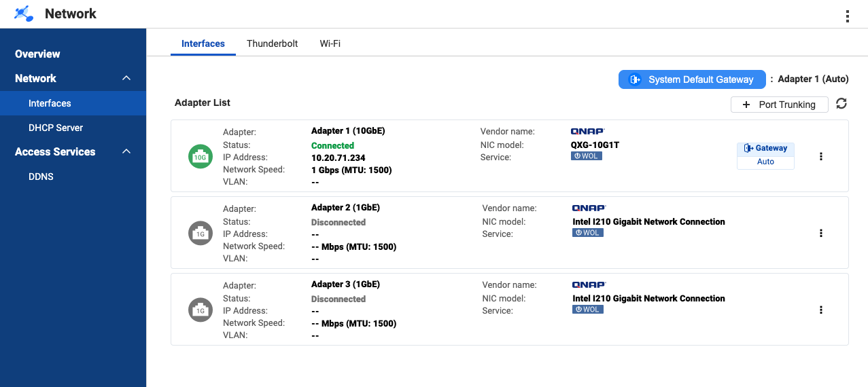The width and height of the screenshot is (868, 387).
Task: Click QNAP vendor logo for Adapter 3
Action: pos(589,284)
